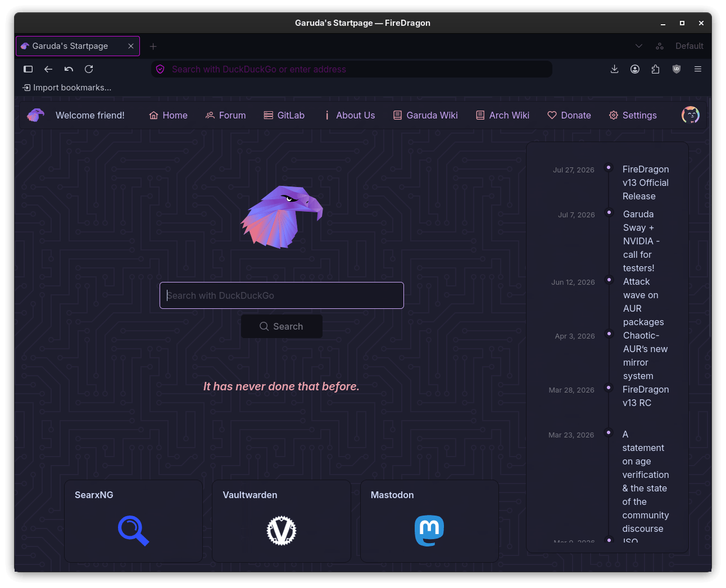Click the Jul 7, 2026 date
This screenshot has height=588, width=726.
tap(577, 215)
